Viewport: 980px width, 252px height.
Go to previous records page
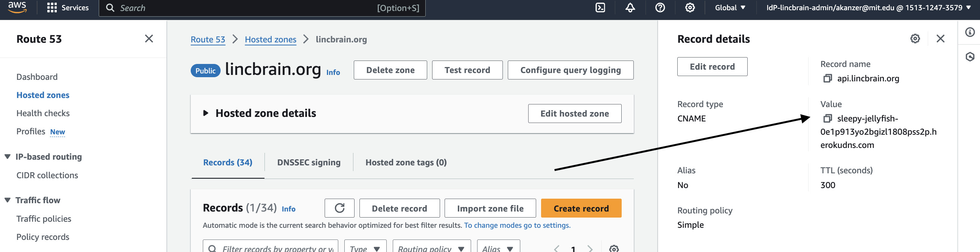pos(557,249)
